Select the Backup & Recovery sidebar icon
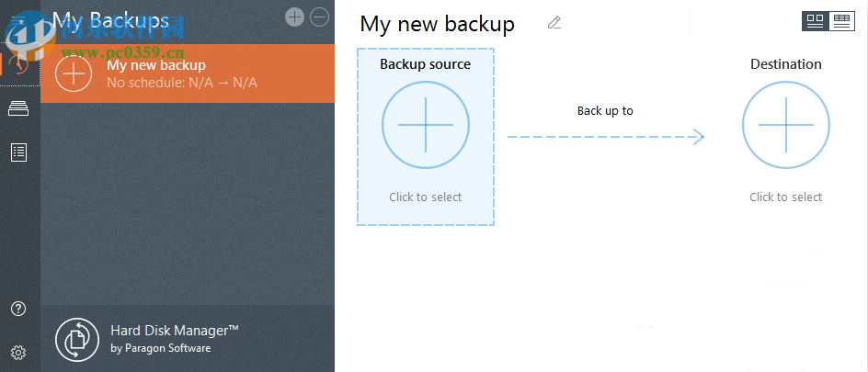This screenshot has width=868, height=372. click(x=19, y=64)
